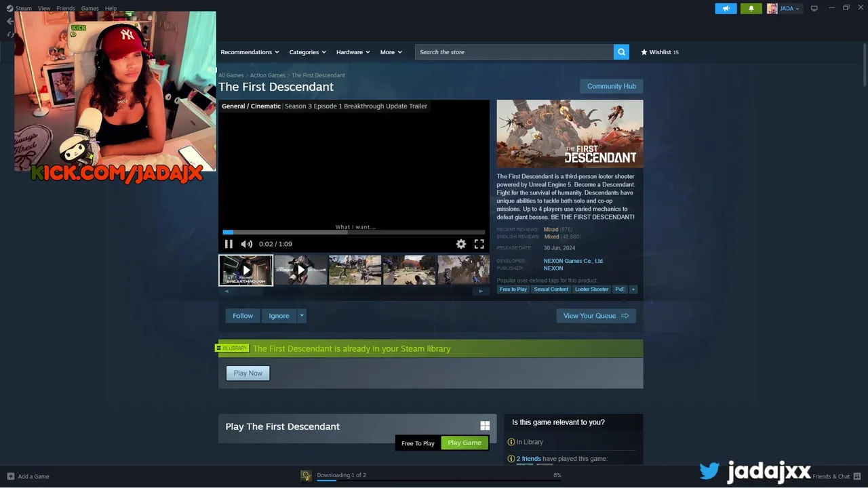
Task: Pause the trailer video
Action: click(229, 244)
